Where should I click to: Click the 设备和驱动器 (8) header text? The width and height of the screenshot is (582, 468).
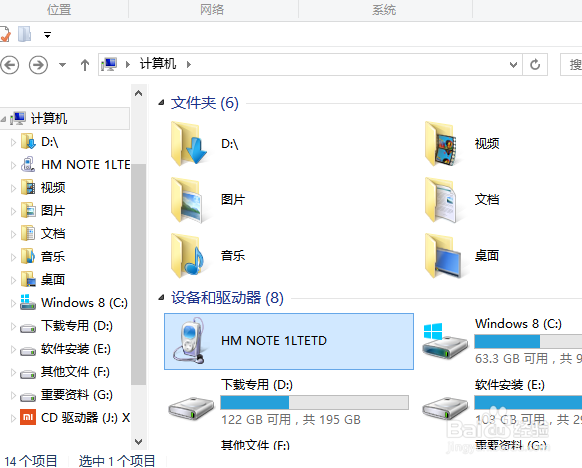(227, 298)
